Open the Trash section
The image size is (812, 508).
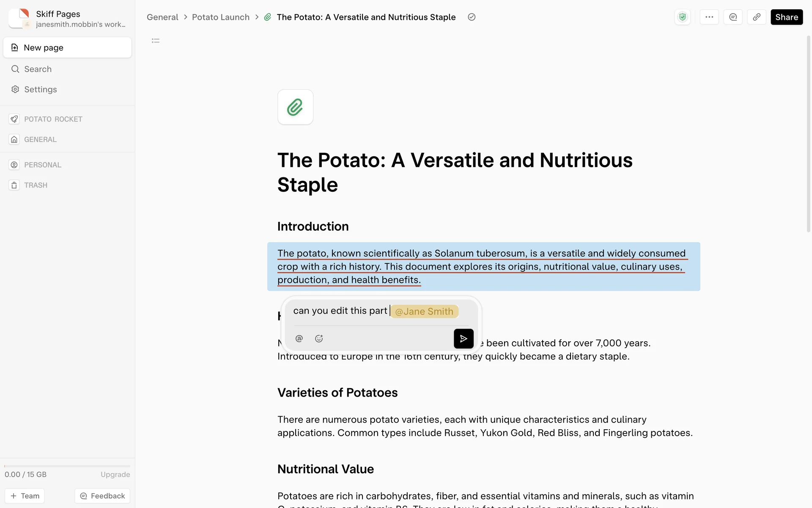pyautogui.click(x=36, y=185)
